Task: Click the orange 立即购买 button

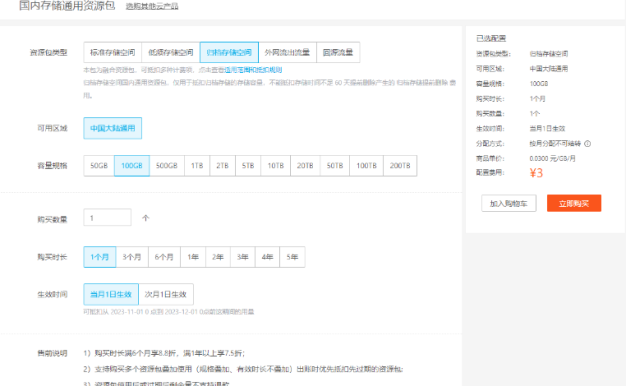Action: click(574, 204)
